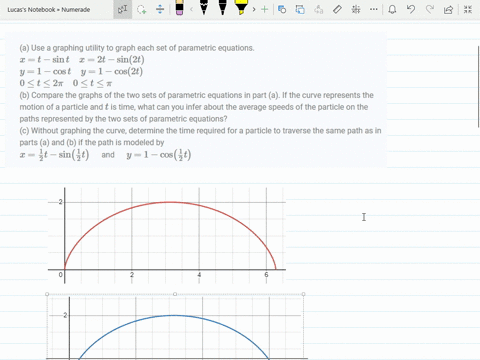Pick the Eraser tool
480x360 pixels.
coord(179,8)
